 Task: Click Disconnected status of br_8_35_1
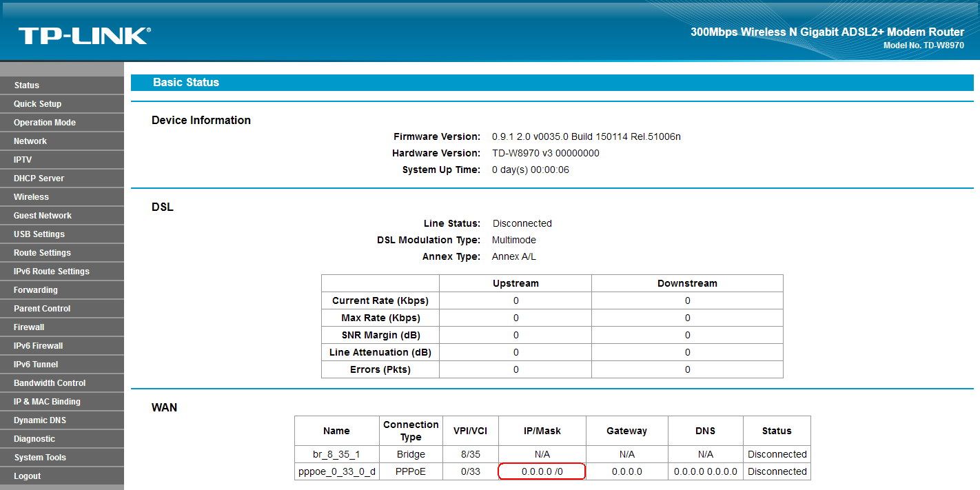(x=777, y=454)
